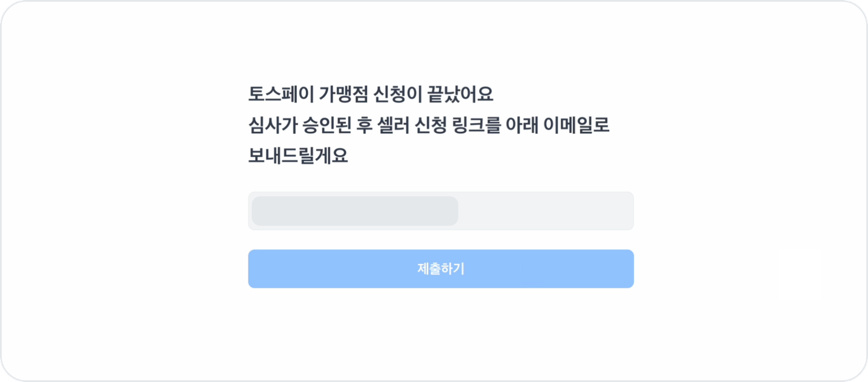868x382 pixels.
Task: Click the word '승인된' in the second line
Action: pyautogui.click(x=326, y=125)
